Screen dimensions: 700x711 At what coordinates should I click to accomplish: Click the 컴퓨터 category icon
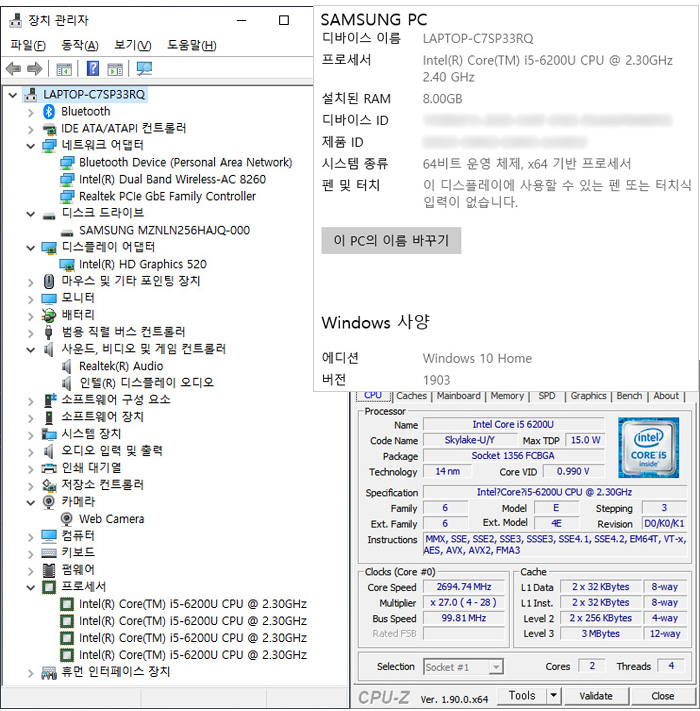(x=49, y=536)
